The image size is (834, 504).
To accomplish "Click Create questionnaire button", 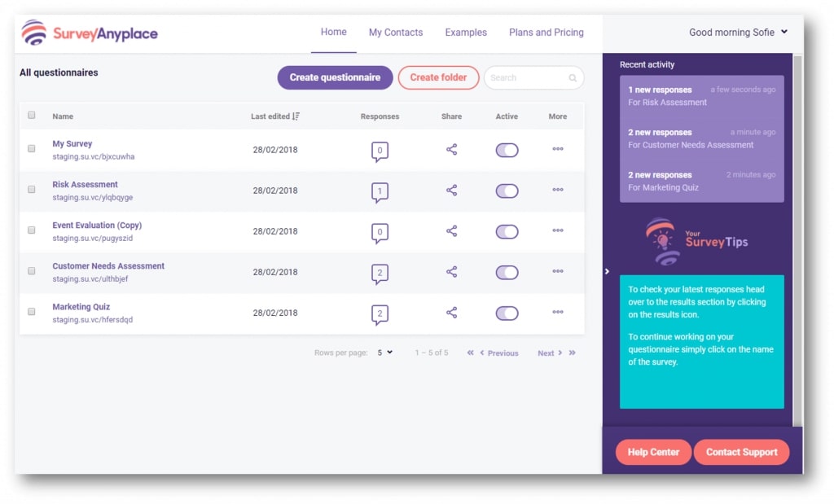I will (335, 77).
